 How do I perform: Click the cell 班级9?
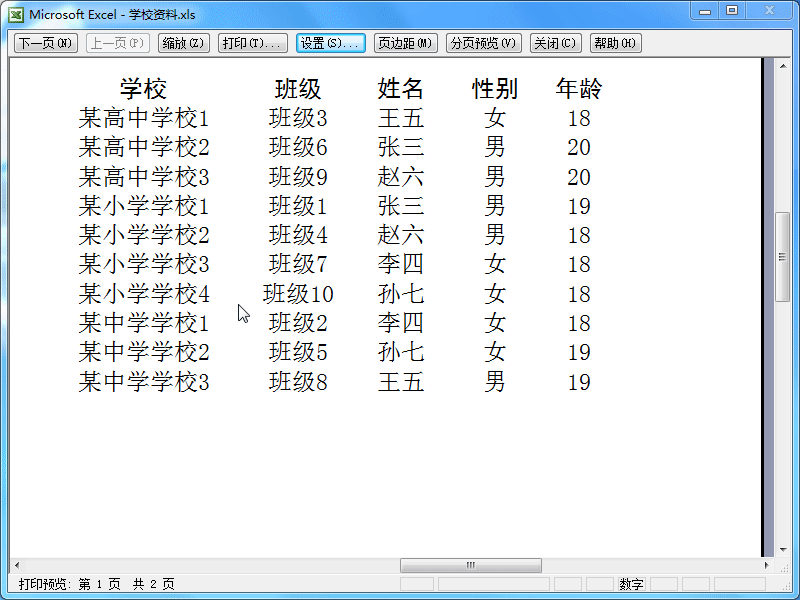[x=298, y=177]
